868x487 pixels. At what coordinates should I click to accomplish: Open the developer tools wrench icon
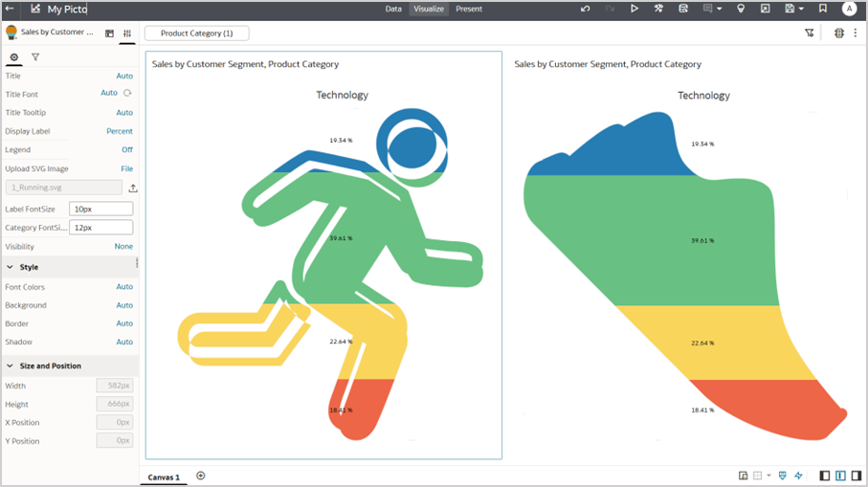(x=658, y=9)
